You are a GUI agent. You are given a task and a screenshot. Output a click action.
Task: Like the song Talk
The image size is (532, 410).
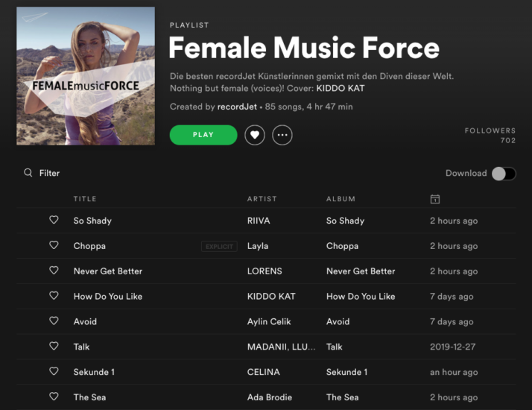(54, 346)
